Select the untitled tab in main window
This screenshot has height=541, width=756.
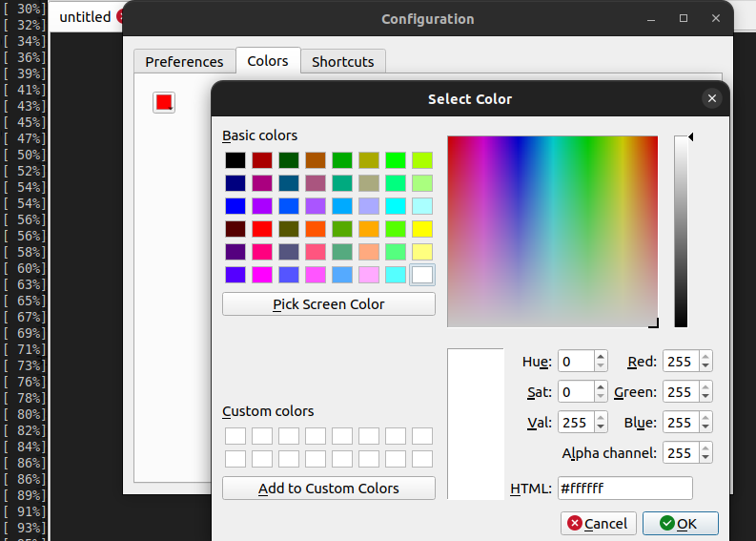(86, 17)
